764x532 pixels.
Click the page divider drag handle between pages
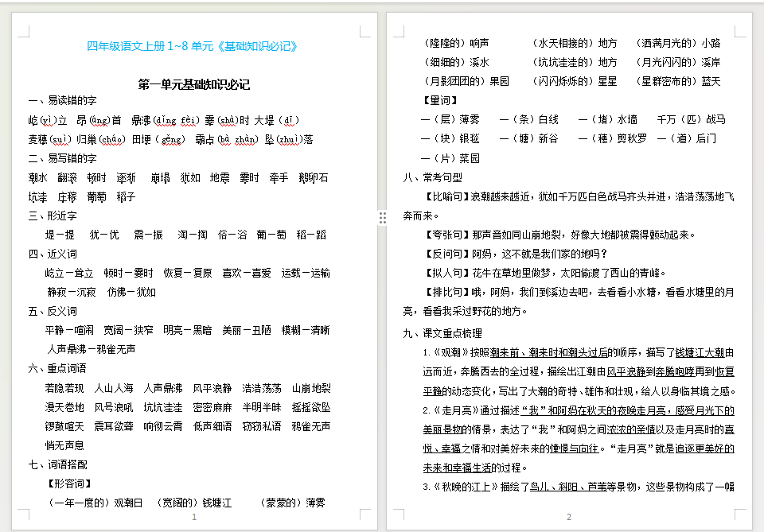pyautogui.click(x=383, y=218)
